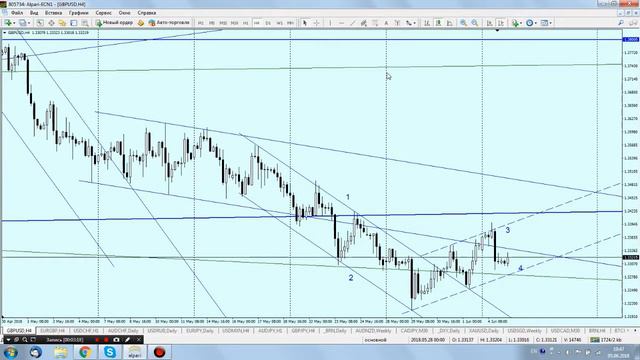Toggle the Market Watch window icon
640x360 pixels.
tap(40, 23)
